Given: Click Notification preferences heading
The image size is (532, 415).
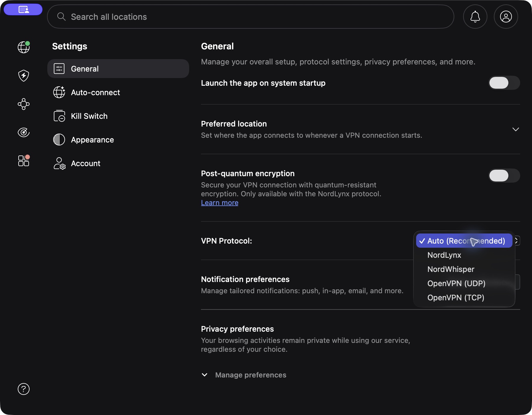Looking at the screenshot, I should 245,279.
